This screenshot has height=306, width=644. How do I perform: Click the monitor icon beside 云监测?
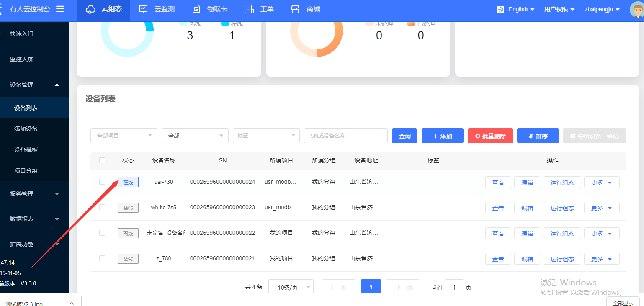pos(143,9)
